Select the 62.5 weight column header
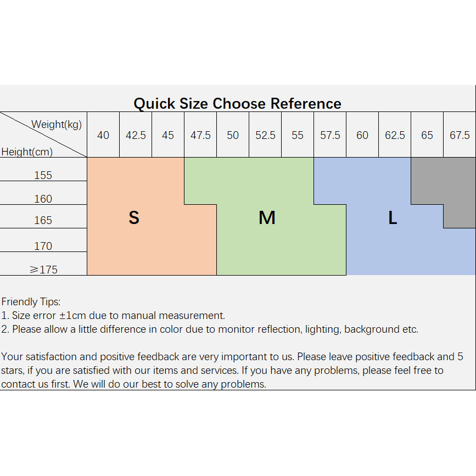 pyautogui.click(x=395, y=135)
